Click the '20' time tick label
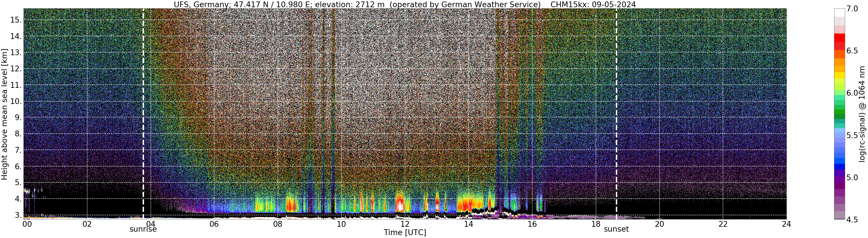 [x=659, y=224]
